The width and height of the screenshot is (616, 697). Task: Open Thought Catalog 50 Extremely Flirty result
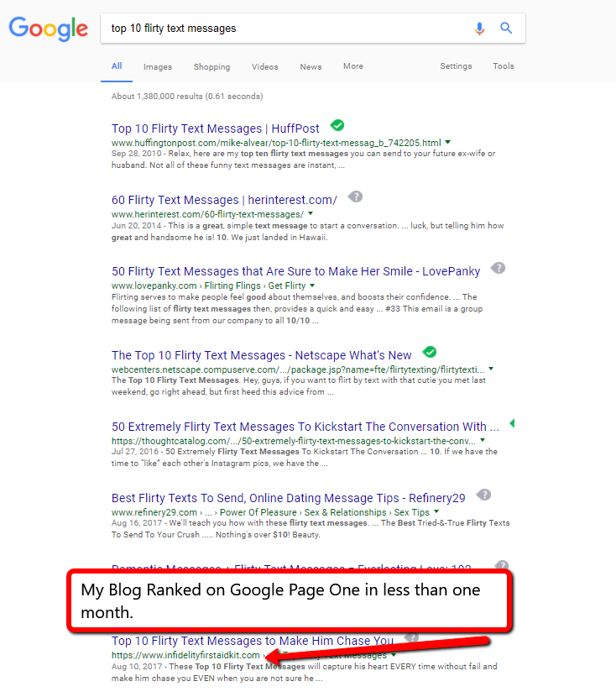coord(305,427)
